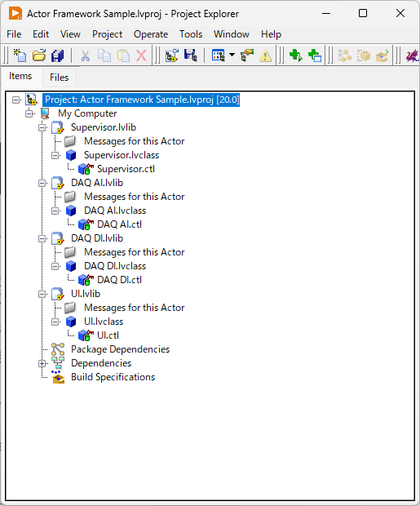
Task: Collapse the DAQ AI.lvclass node
Action: [55, 211]
